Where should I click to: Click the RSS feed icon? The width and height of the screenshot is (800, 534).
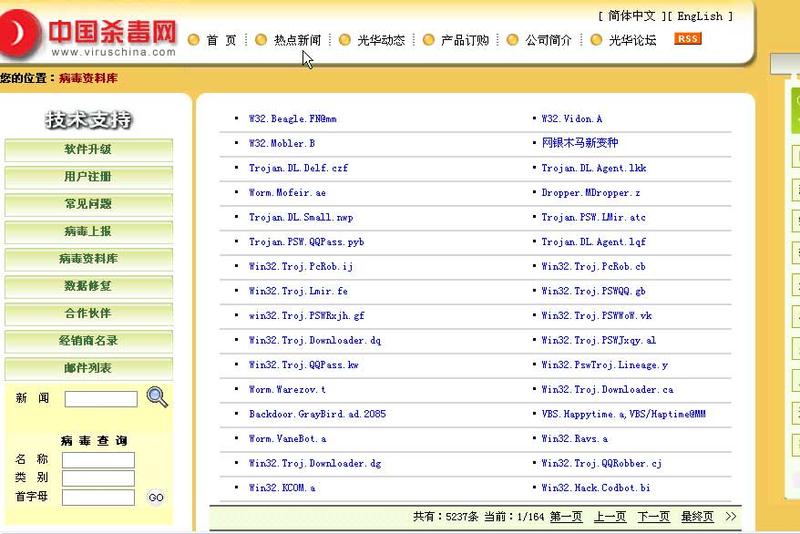point(688,39)
